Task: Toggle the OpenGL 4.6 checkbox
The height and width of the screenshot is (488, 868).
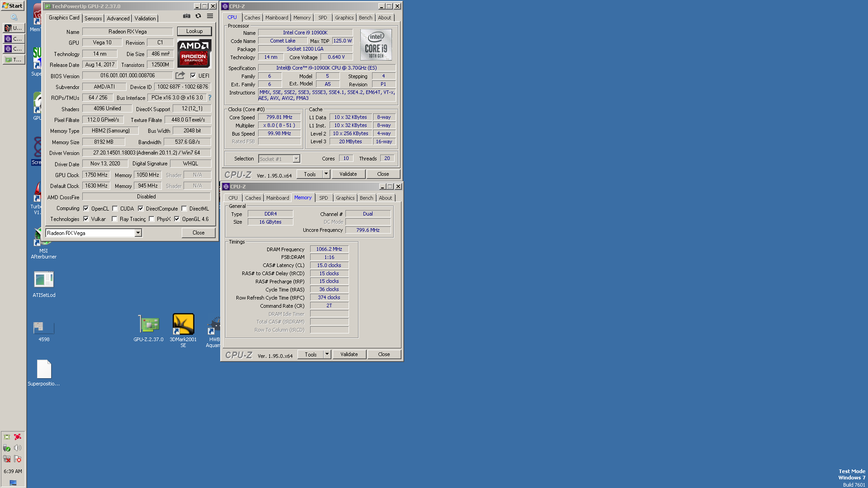Action: coord(177,219)
